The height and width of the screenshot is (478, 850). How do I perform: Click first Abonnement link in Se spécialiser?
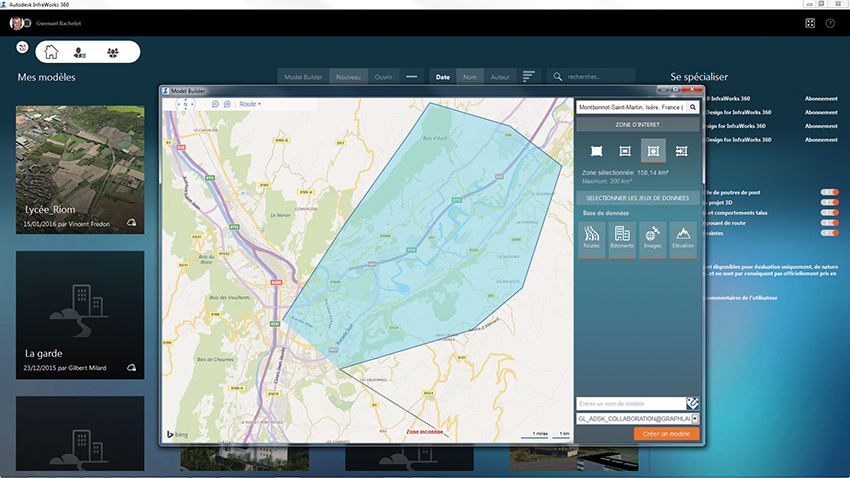(821, 99)
